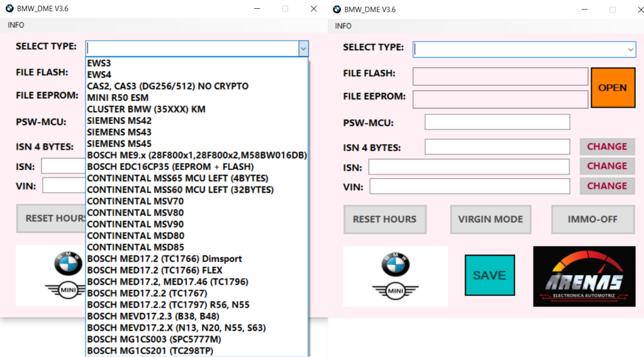Choose SIEMENS MS42 from list
Screen dimensions: 644x357
coord(197,120)
